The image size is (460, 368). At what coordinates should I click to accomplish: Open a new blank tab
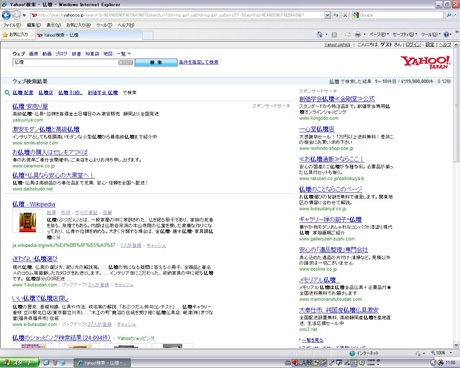click(148, 35)
